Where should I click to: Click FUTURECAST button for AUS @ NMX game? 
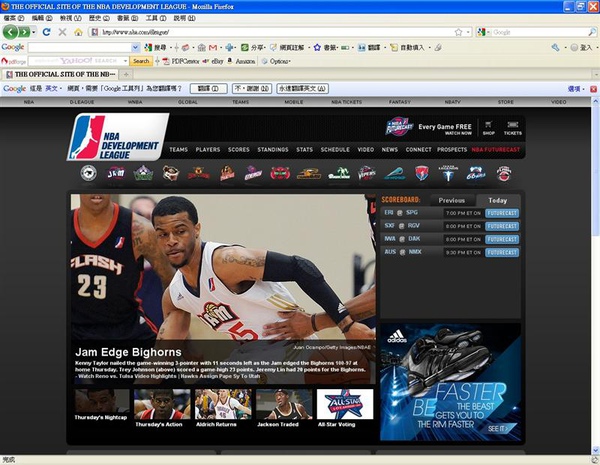(502, 253)
